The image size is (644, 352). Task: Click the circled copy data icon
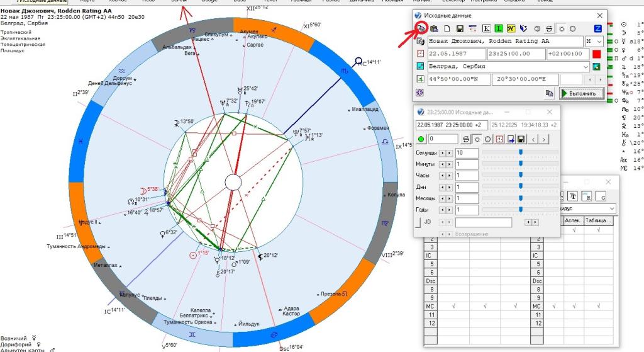coord(421,28)
